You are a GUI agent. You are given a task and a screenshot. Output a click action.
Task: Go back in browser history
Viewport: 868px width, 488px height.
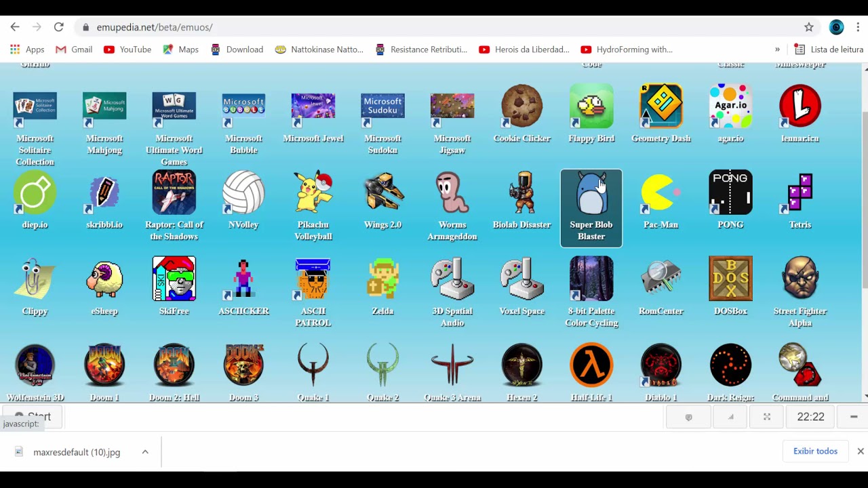pos(15,27)
